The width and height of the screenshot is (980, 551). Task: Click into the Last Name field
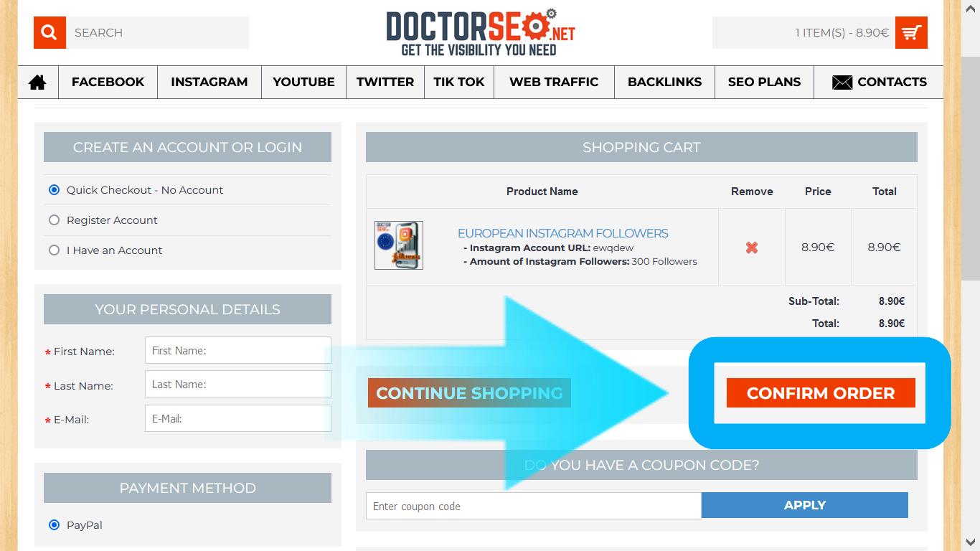(x=238, y=385)
